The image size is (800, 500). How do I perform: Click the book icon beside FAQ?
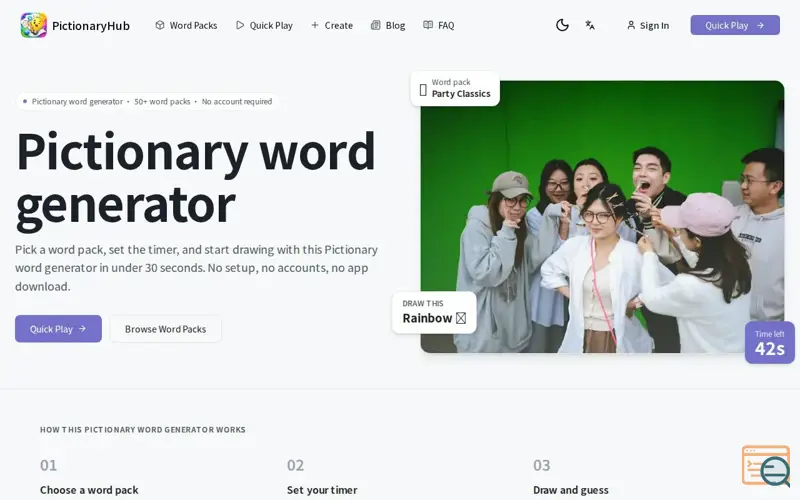tap(428, 25)
